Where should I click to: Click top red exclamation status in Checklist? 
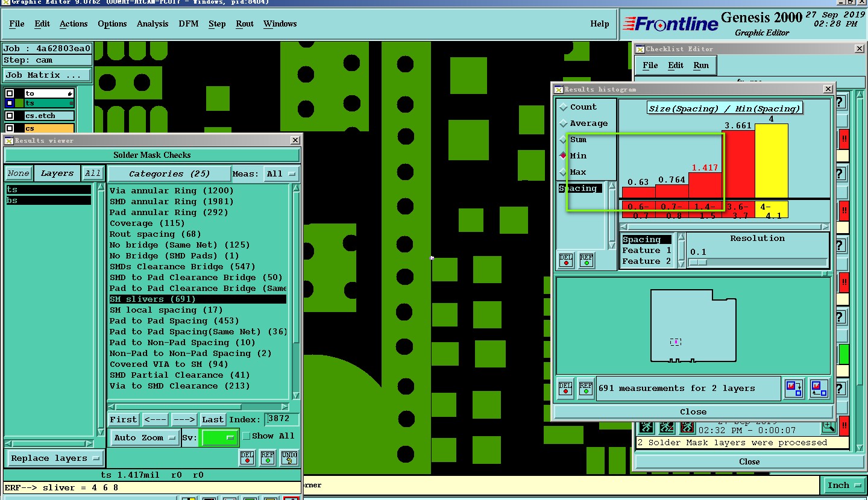coord(844,139)
